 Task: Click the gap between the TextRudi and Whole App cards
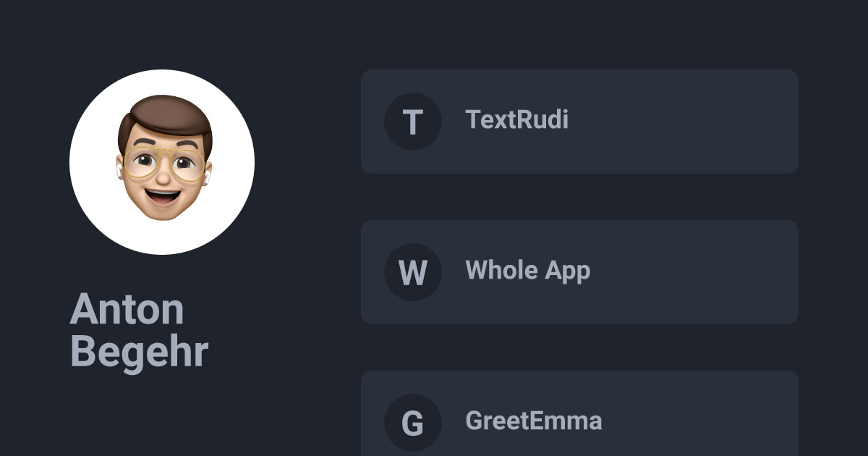pos(579,197)
